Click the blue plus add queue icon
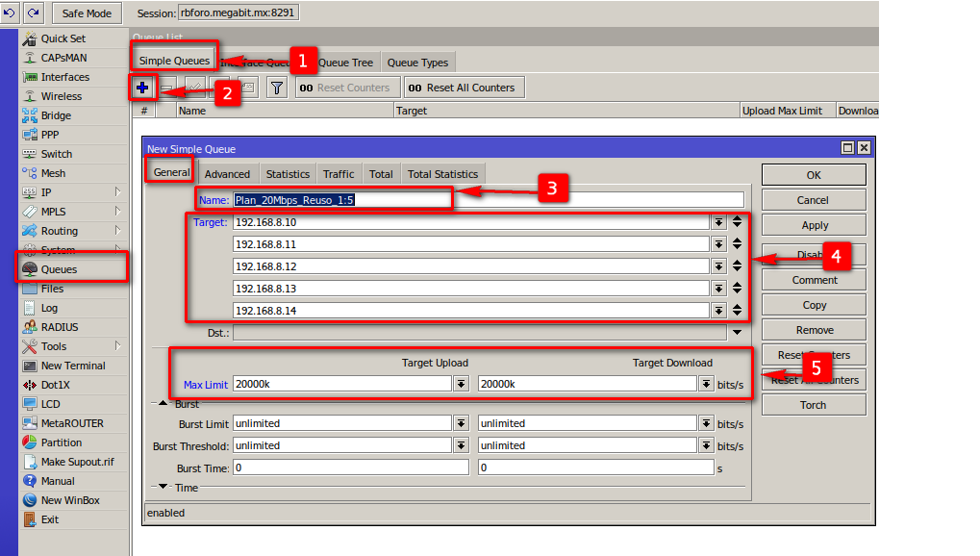Viewport: 980px width, 556px height. (x=142, y=88)
